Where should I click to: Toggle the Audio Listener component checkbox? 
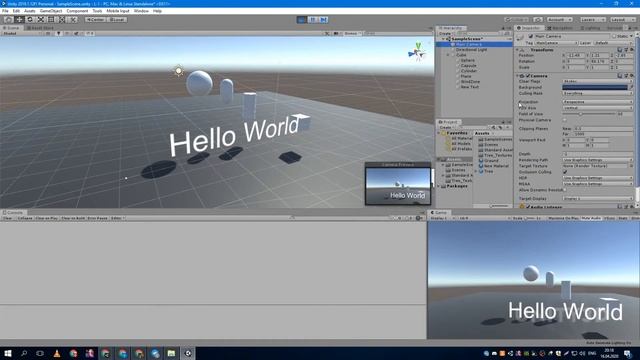[x=528, y=207]
